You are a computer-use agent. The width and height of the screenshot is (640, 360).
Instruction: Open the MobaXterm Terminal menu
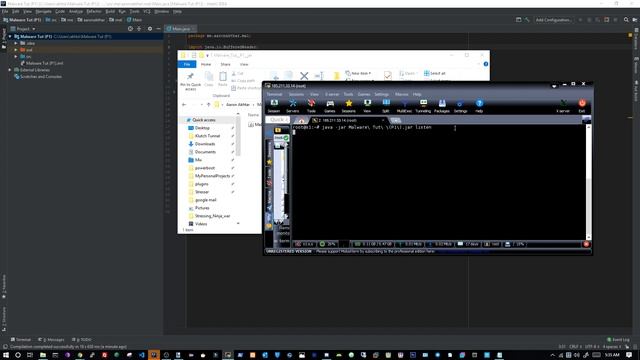pyautogui.click(x=274, y=94)
